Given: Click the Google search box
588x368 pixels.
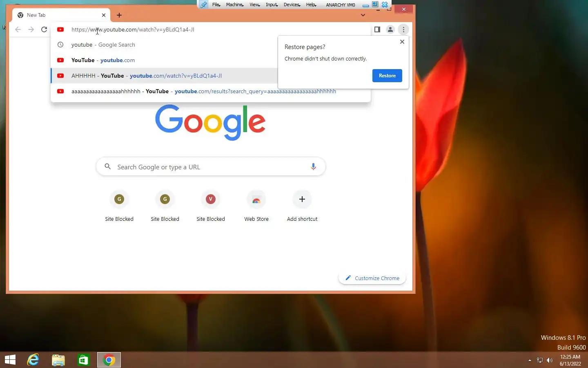Looking at the screenshot, I should pos(211,167).
